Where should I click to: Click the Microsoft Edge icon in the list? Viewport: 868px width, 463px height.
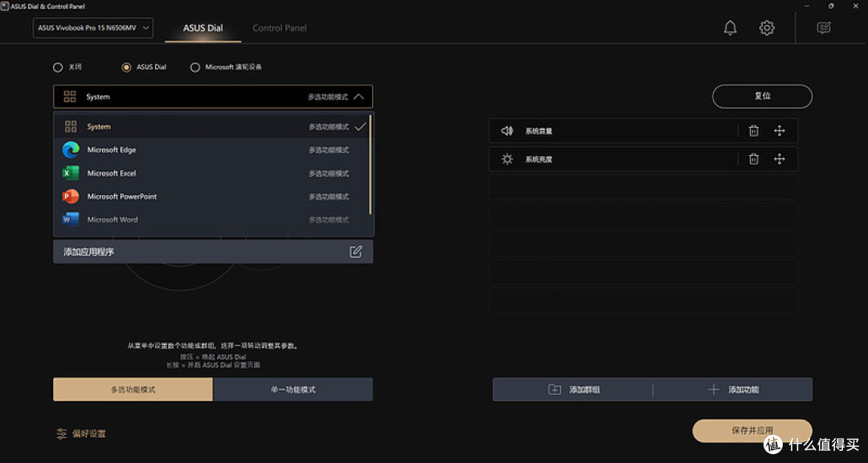(x=71, y=150)
